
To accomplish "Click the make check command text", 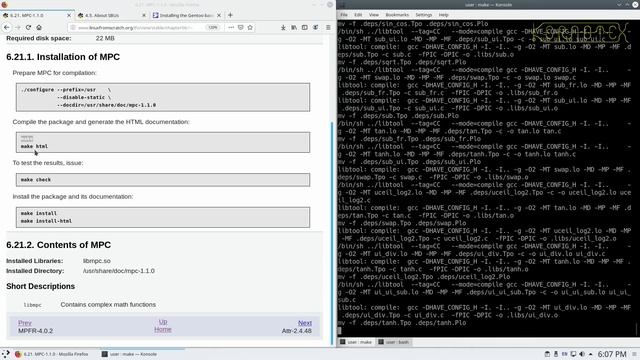I will (x=36, y=180).
